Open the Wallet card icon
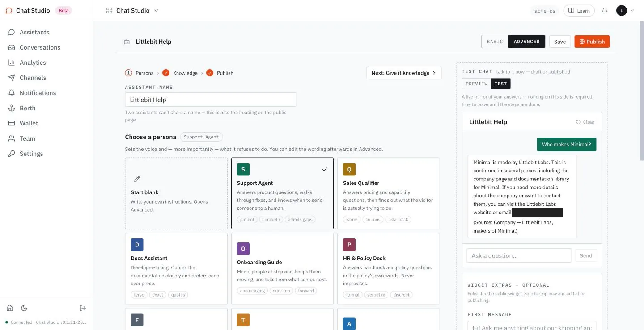The image size is (644, 330). tap(12, 123)
